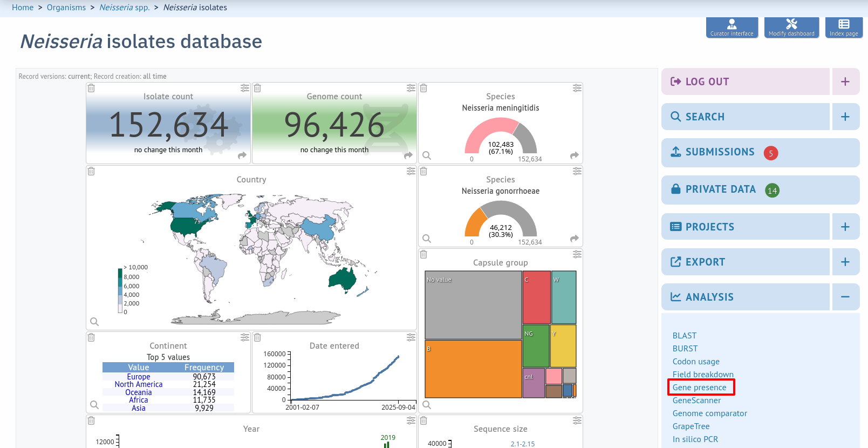Click Europe in the Continent table
This screenshot has width=868, height=448.
coord(139,377)
